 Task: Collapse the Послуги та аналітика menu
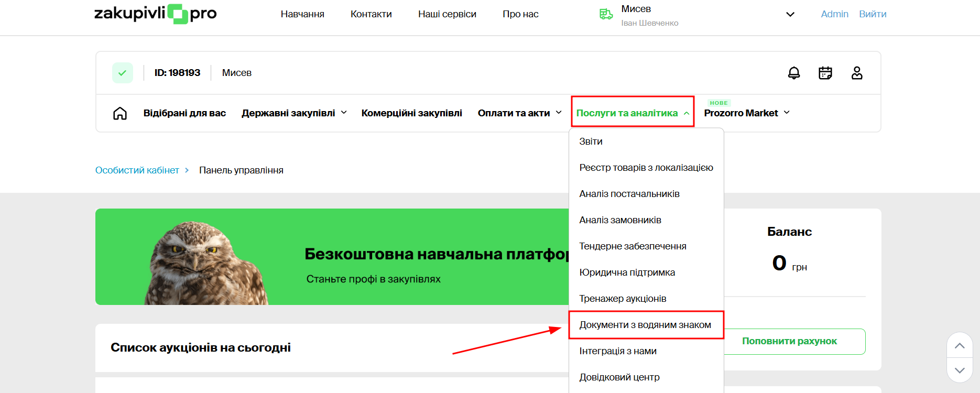click(633, 113)
